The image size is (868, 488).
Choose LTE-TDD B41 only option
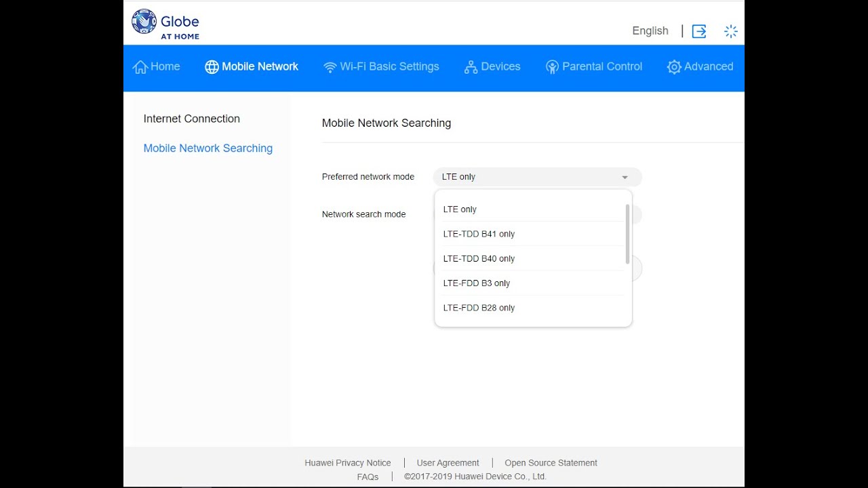tap(534, 234)
